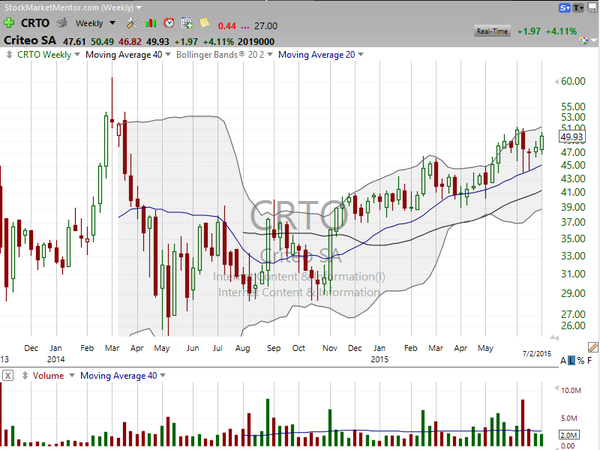
Task: Select the % percent scale option
Action: click(x=580, y=360)
